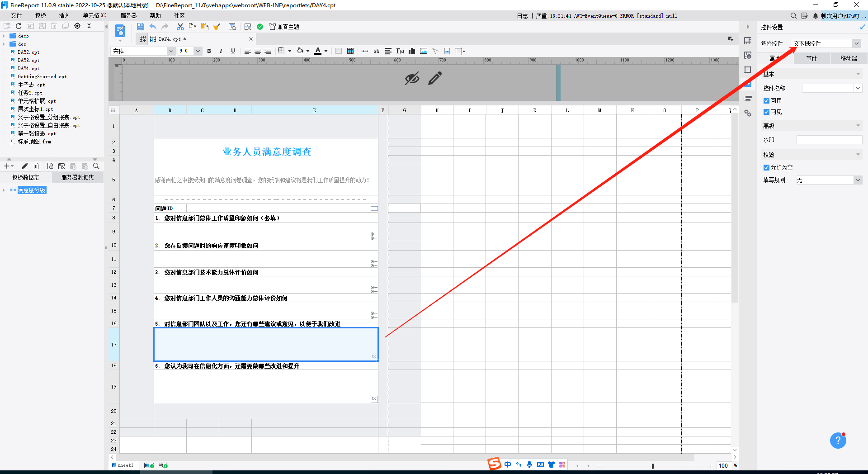The height and width of the screenshot is (474, 868).
Task: Select the sheet1 tab
Action: 123,465
